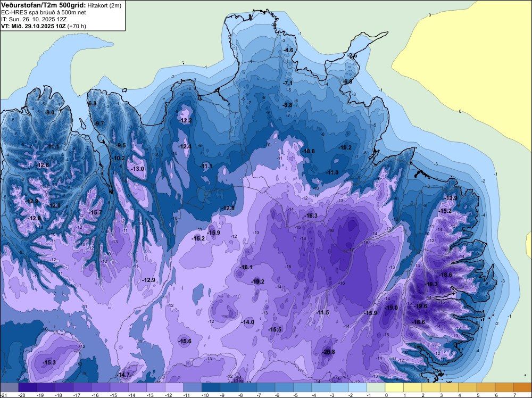Click the "IT: Sun. 26. 10. 2025 12Z" line
532x398 pixels.
[x=34, y=19]
